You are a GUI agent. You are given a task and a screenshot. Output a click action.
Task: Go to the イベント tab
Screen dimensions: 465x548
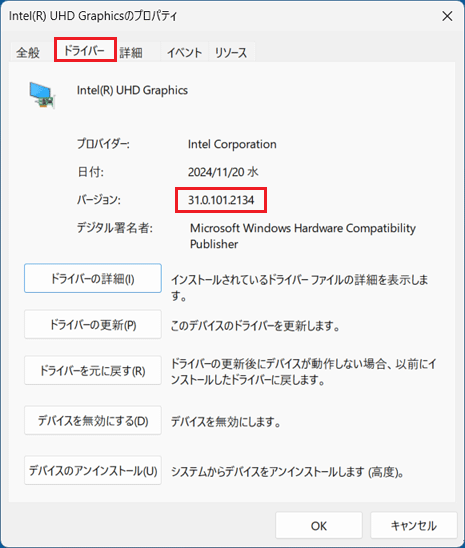[x=184, y=53]
